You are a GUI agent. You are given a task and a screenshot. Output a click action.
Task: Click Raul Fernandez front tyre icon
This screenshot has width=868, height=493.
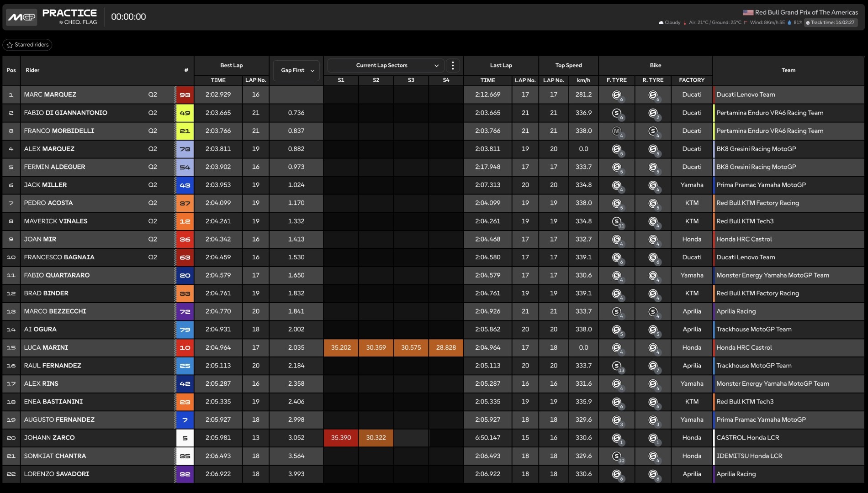(x=618, y=366)
